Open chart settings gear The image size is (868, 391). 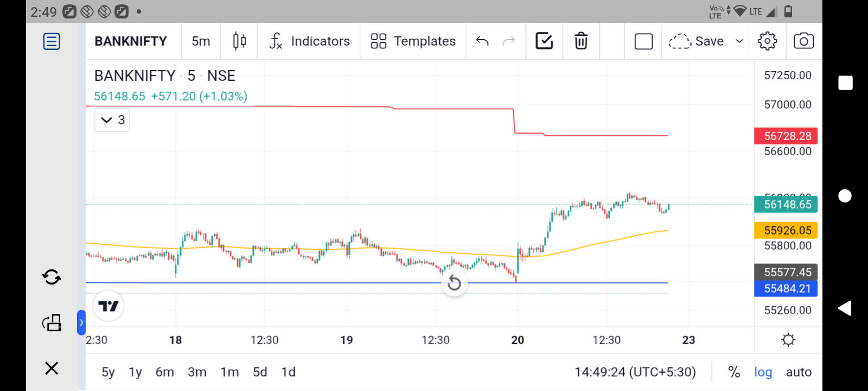(x=767, y=41)
